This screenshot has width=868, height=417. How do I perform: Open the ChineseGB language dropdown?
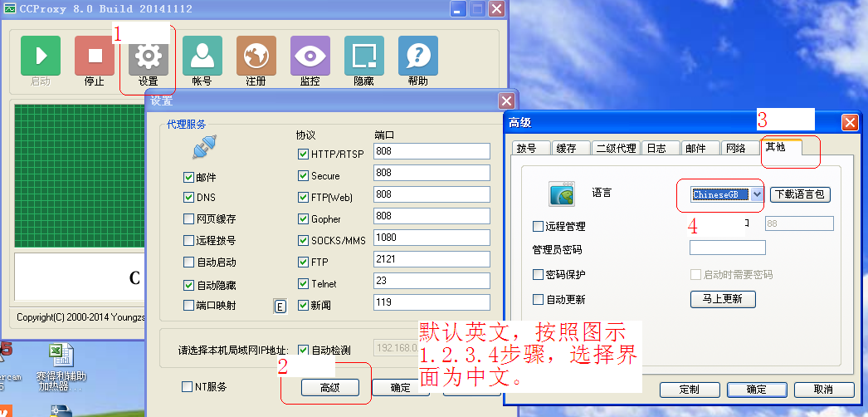(x=758, y=194)
